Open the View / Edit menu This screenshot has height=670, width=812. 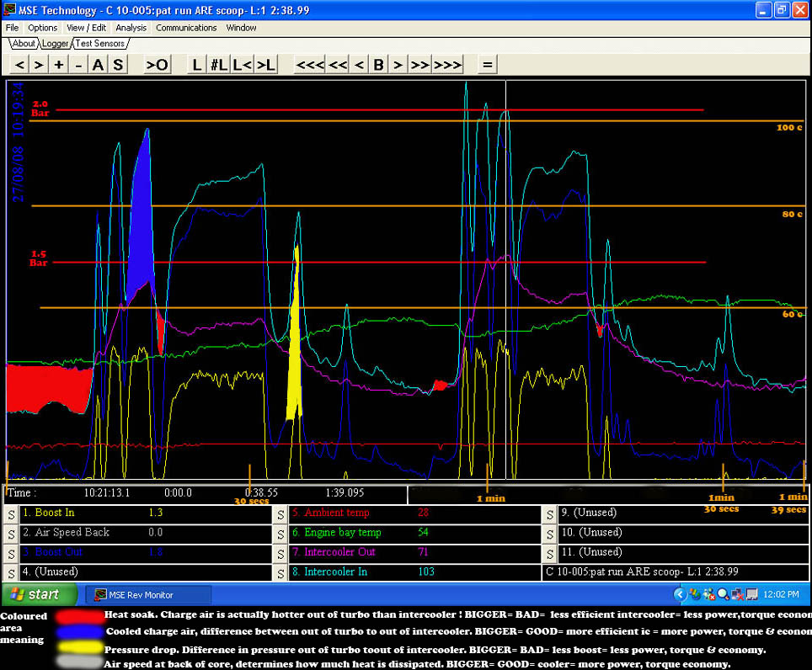point(87,28)
